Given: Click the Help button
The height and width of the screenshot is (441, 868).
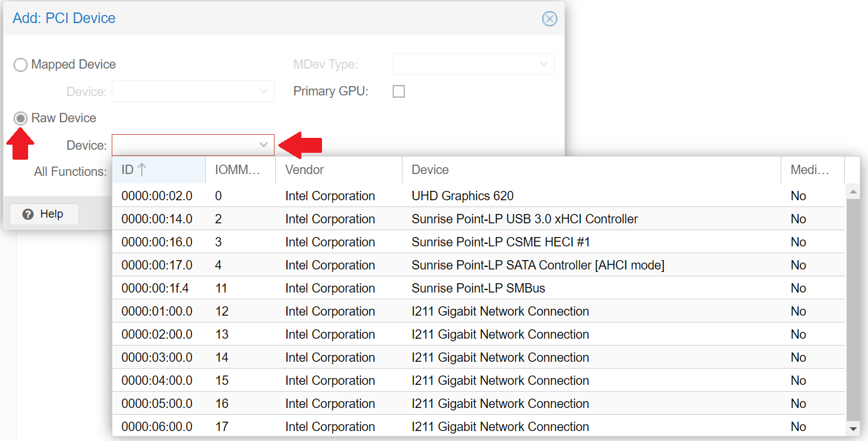Looking at the screenshot, I should coord(44,213).
